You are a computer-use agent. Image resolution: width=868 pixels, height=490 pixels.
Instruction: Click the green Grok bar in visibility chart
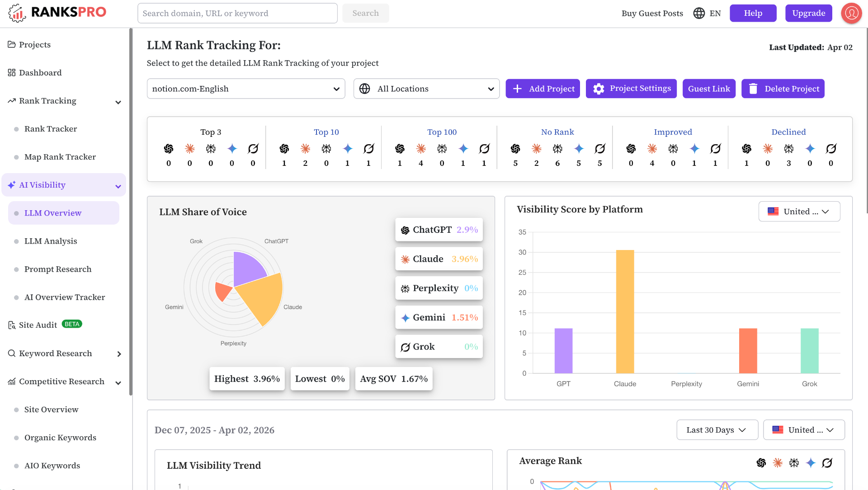[809, 351]
